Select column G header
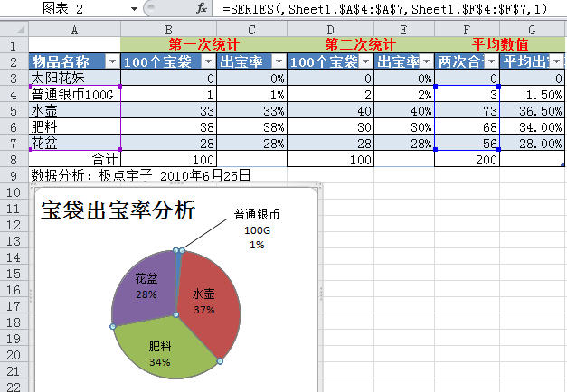The image size is (567, 392). click(x=532, y=29)
